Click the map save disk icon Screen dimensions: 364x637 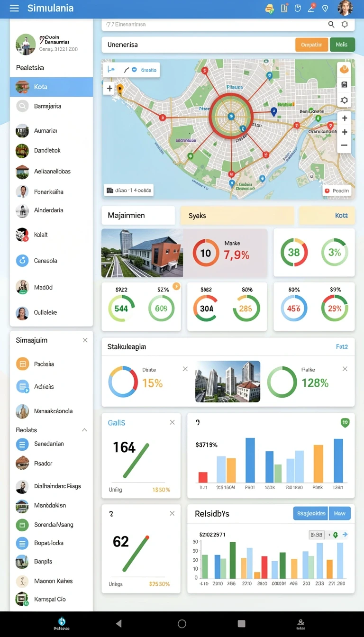coord(344,85)
